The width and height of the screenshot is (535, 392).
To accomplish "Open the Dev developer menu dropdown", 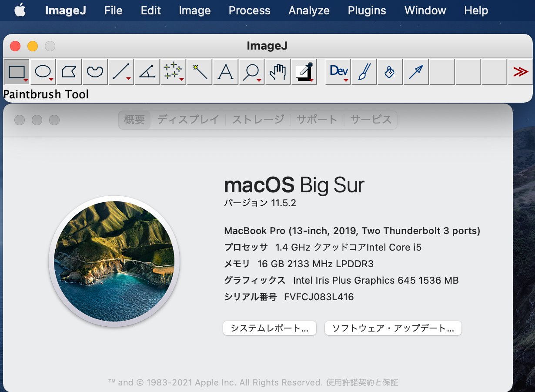I will coord(338,72).
